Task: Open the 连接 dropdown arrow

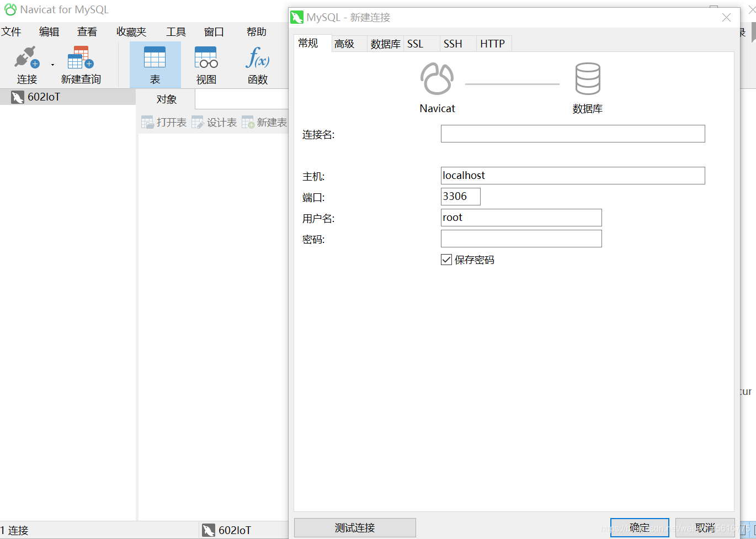Action: (53, 65)
